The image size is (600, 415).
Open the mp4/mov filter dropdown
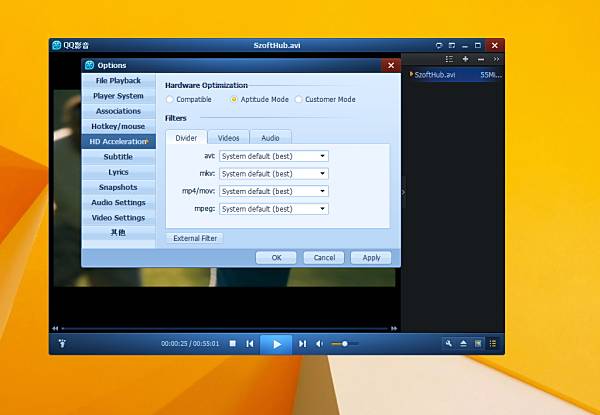pyautogui.click(x=274, y=191)
